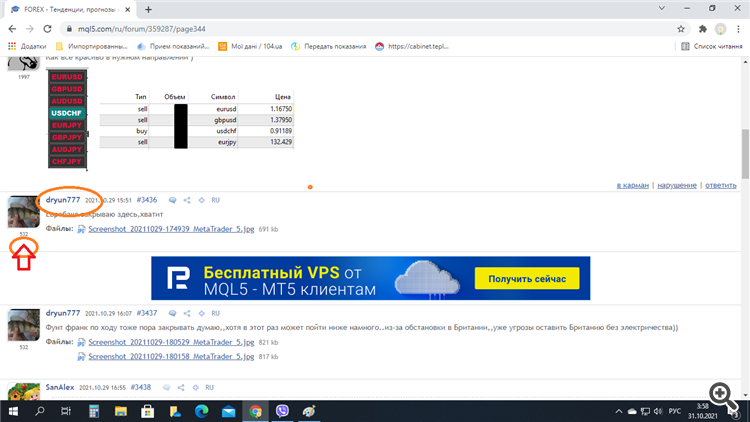
Task: Click RU language tag on post #3436
Action: tap(216, 200)
